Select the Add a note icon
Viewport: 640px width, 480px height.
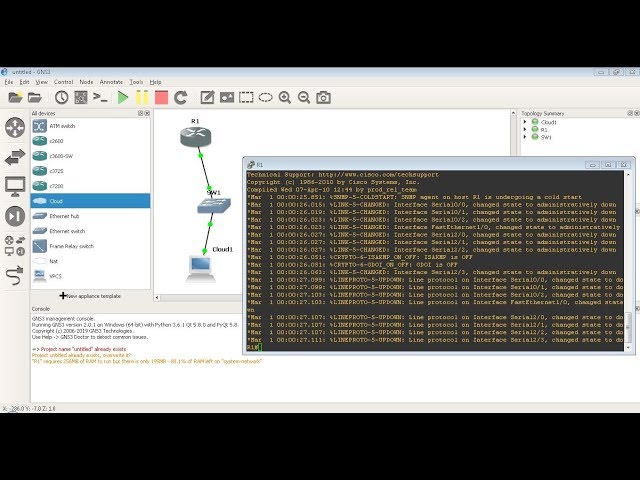207,98
